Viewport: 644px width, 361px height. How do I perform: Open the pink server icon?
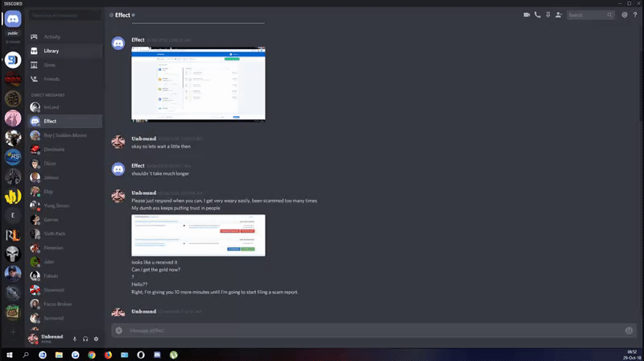pos(13,118)
